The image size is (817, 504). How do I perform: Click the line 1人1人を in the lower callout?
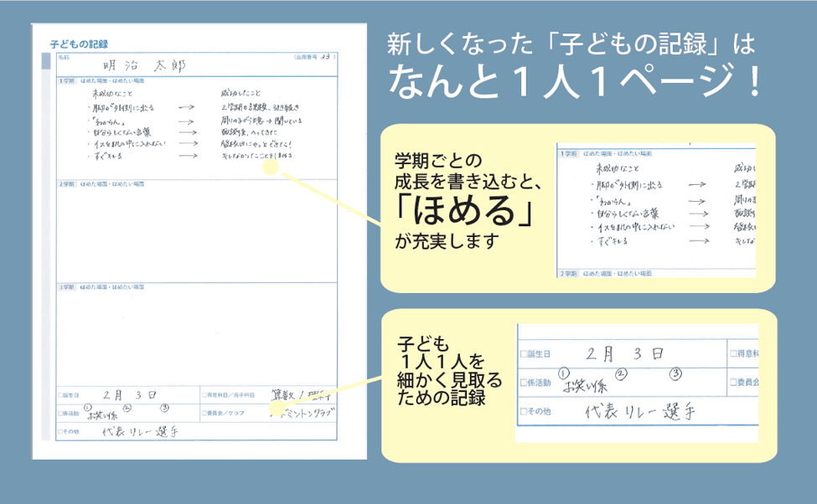click(x=443, y=362)
